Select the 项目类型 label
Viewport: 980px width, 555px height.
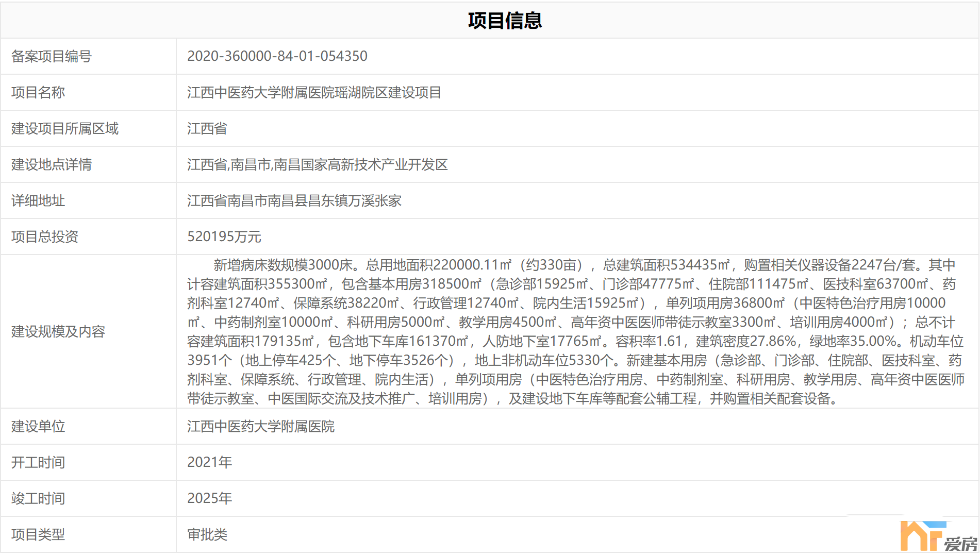[38, 534]
